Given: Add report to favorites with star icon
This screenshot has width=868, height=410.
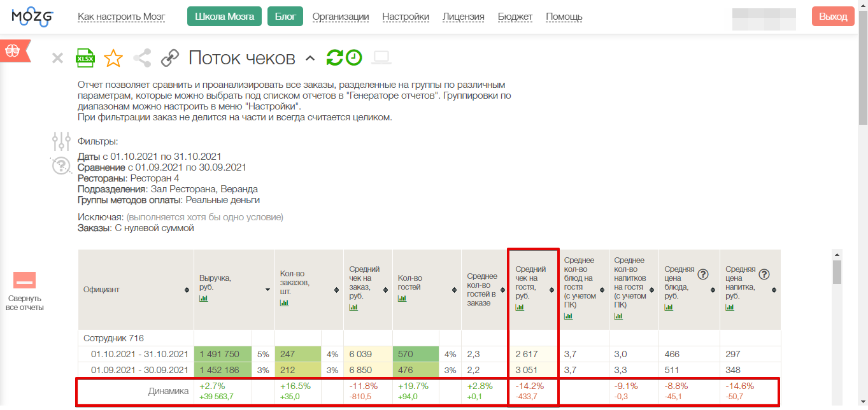Looking at the screenshot, I should [x=113, y=58].
